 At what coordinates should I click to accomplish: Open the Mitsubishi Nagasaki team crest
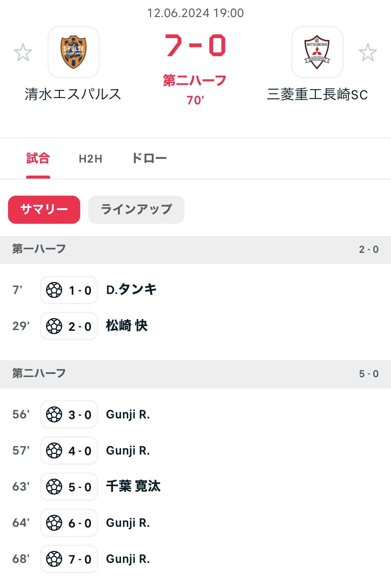317,52
